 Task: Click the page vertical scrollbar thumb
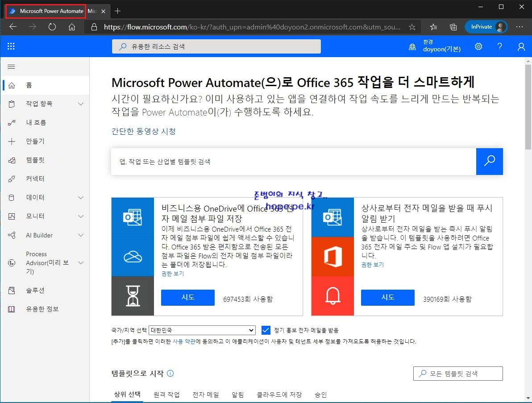click(528, 107)
